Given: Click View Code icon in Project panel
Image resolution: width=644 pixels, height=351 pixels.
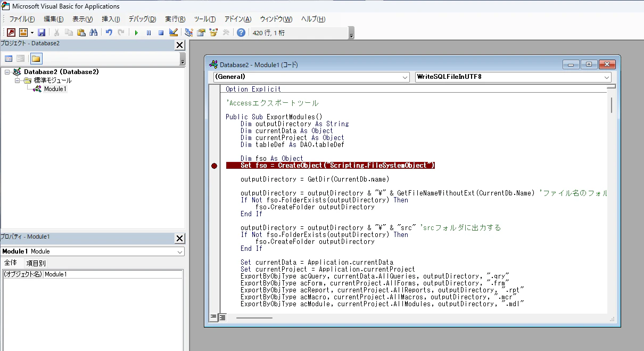Looking at the screenshot, I should 9,59.
